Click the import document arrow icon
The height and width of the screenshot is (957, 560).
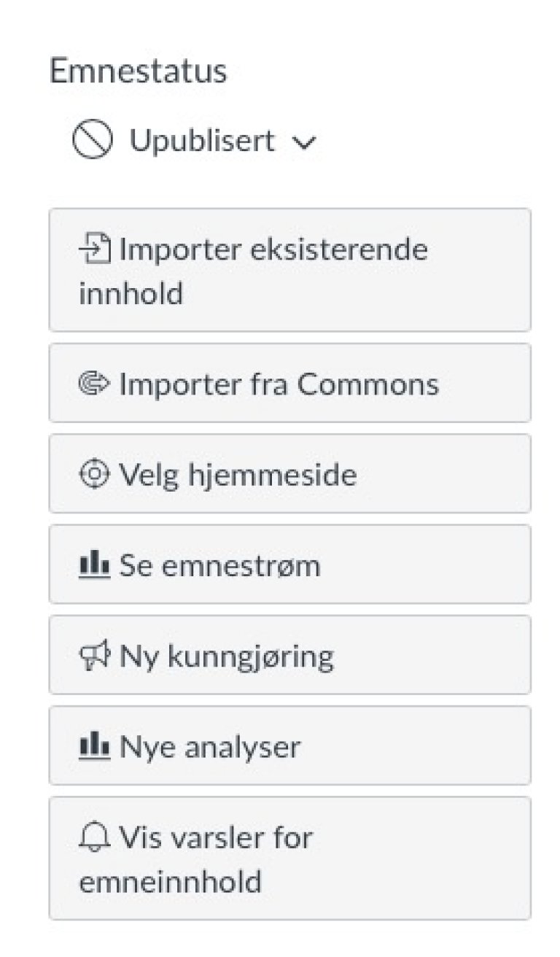pos(95,249)
